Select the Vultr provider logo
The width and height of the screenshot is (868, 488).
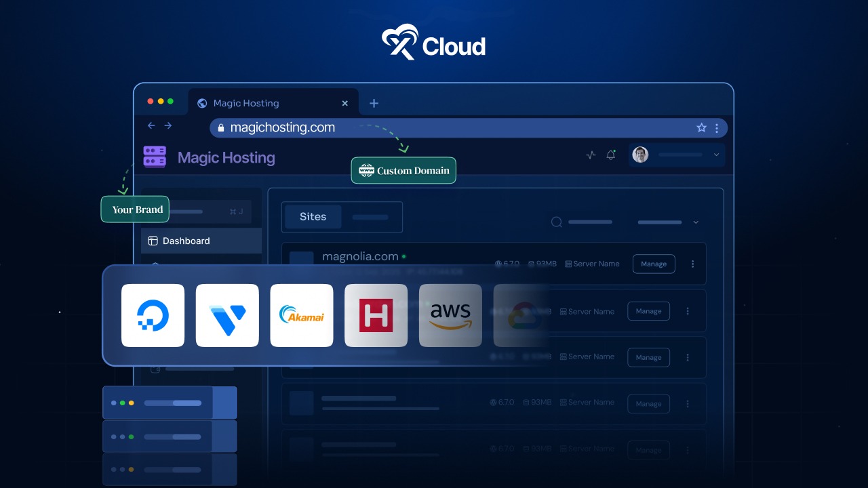[227, 315]
